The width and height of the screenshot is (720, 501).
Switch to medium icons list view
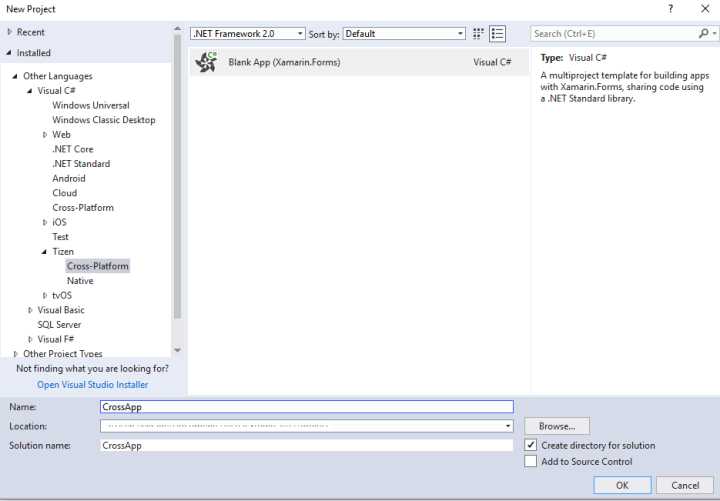497,34
